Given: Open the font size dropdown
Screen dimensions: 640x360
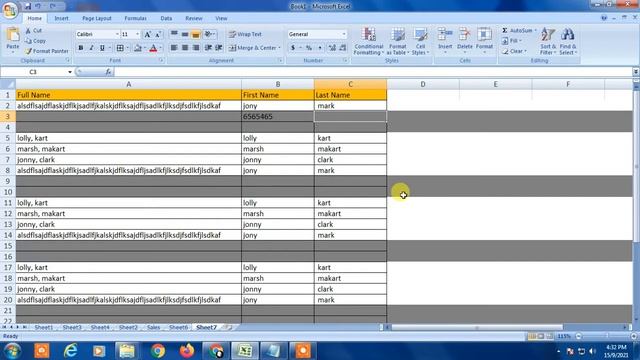Looking at the screenshot, I should [138, 34].
